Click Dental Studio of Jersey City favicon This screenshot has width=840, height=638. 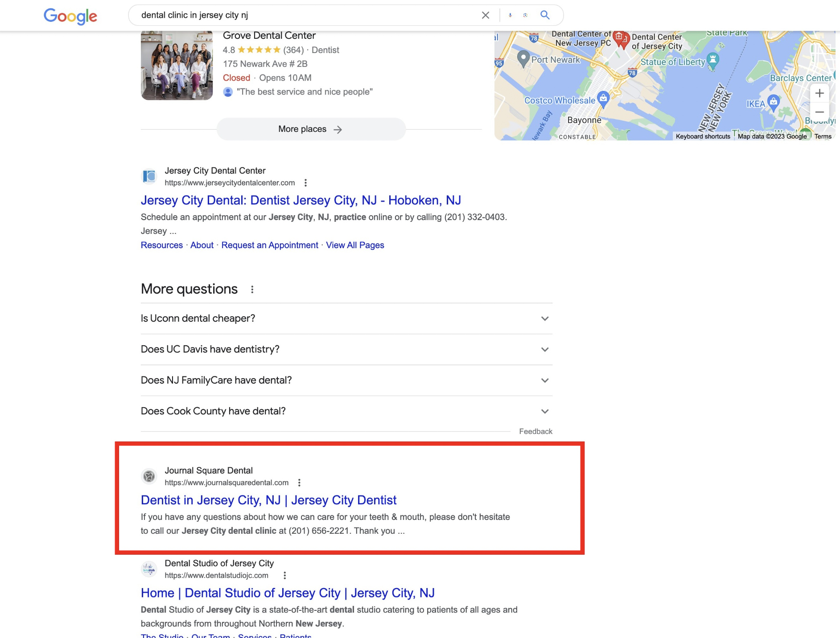coord(149,569)
